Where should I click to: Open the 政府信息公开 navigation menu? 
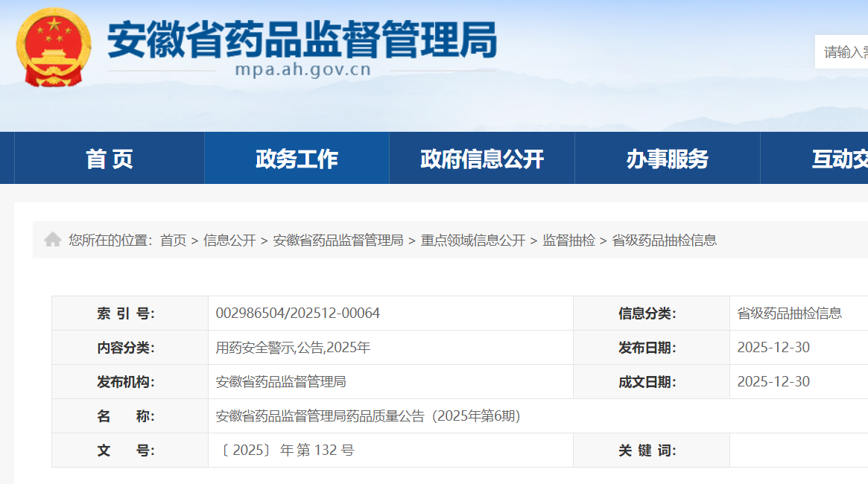[481, 159]
